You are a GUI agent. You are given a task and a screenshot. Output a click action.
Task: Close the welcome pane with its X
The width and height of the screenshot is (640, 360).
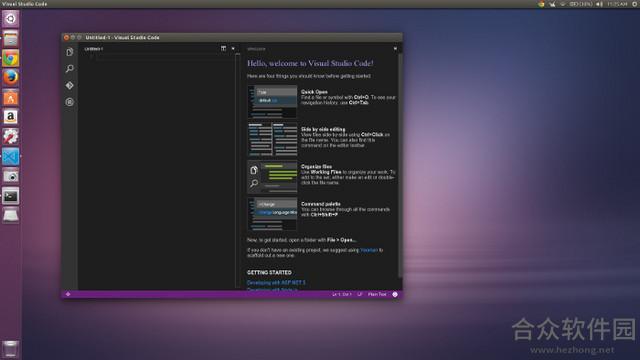click(395, 49)
